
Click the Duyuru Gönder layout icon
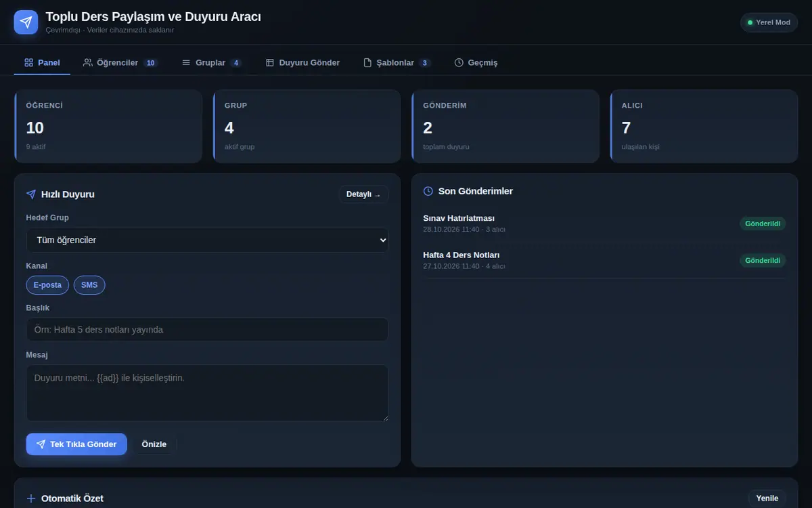270,62
